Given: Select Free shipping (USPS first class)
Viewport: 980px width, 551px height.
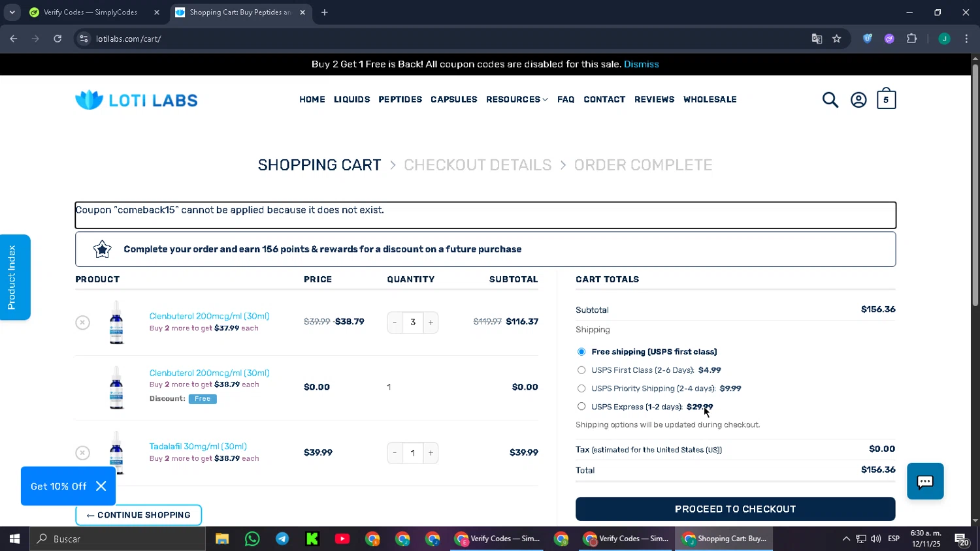Looking at the screenshot, I should (x=581, y=352).
